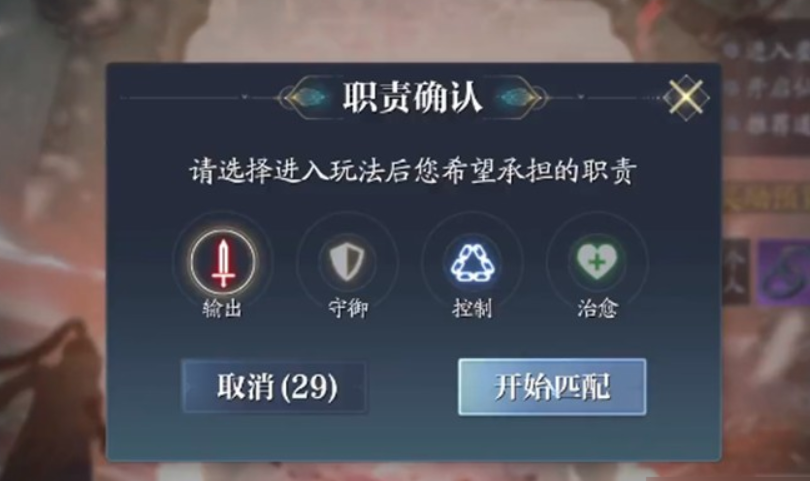Click the dark square icon right of the dialog
This screenshot has height=481, width=810.
(736, 272)
